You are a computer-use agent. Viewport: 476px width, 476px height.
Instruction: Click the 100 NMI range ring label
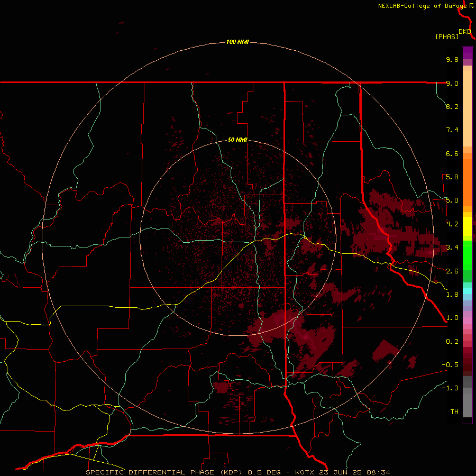pyautogui.click(x=237, y=42)
